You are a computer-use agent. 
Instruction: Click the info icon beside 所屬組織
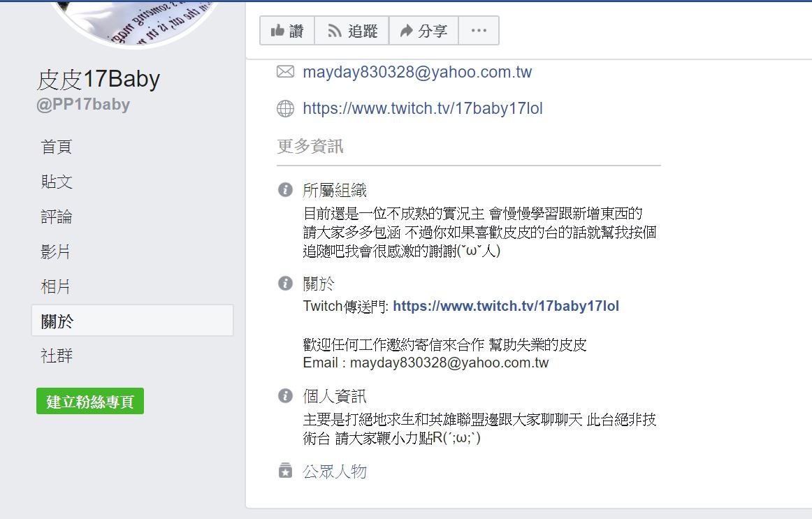[x=285, y=190]
